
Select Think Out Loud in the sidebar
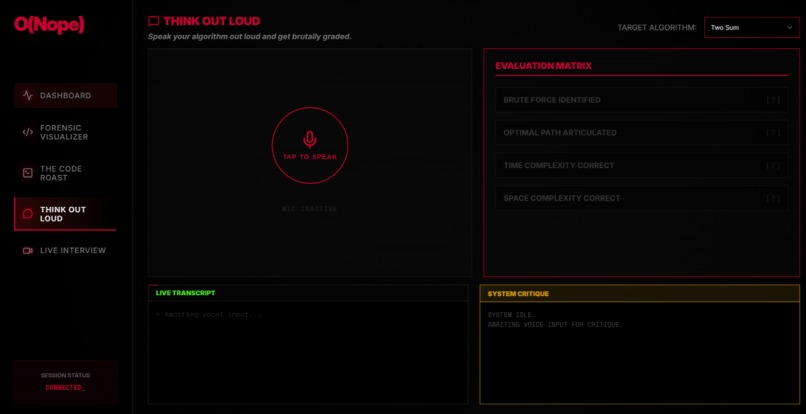point(65,214)
